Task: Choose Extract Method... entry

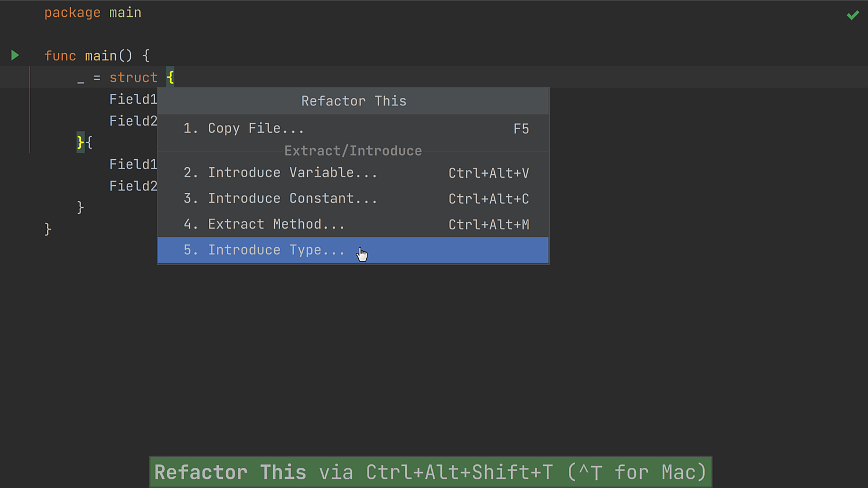Action: pyautogui.click(x=353, y=224)
